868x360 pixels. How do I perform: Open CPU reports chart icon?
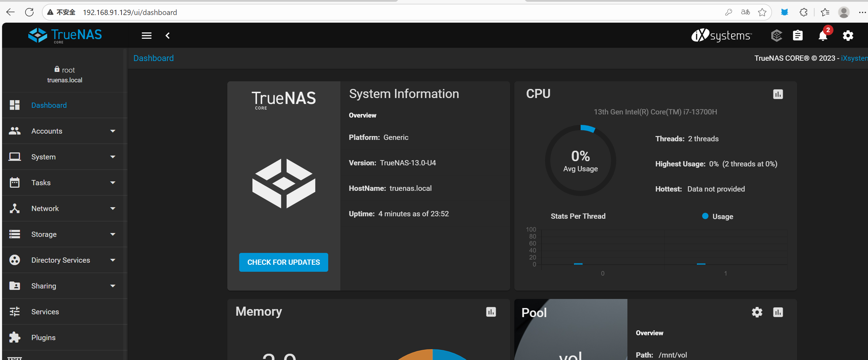778,94
